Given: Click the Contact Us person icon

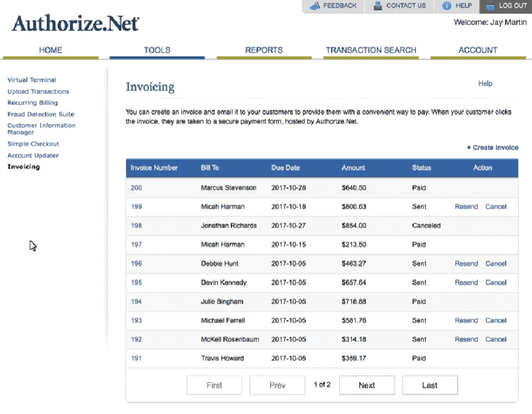Looking at the screenshot, I should coord(378,6).
